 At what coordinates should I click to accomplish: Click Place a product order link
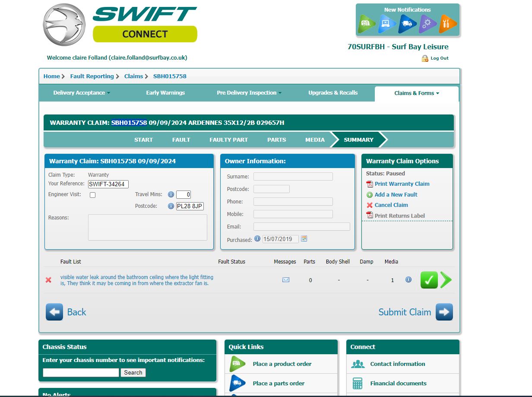282,364
